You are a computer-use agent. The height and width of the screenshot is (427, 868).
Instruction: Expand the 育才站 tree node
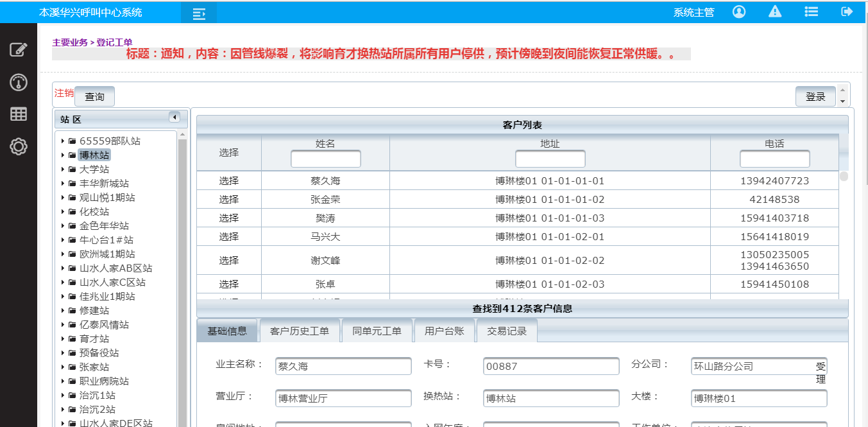click(63, 338)
